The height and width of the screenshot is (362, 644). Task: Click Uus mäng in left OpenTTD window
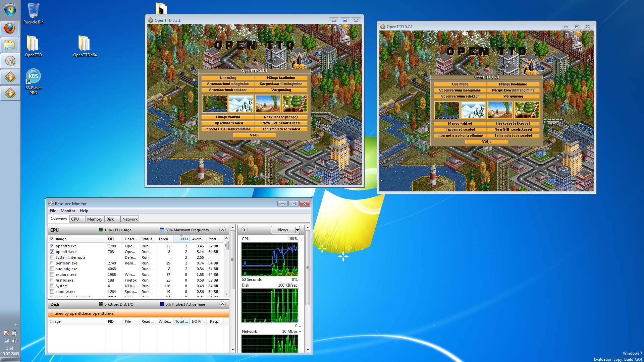coord(228,78)
